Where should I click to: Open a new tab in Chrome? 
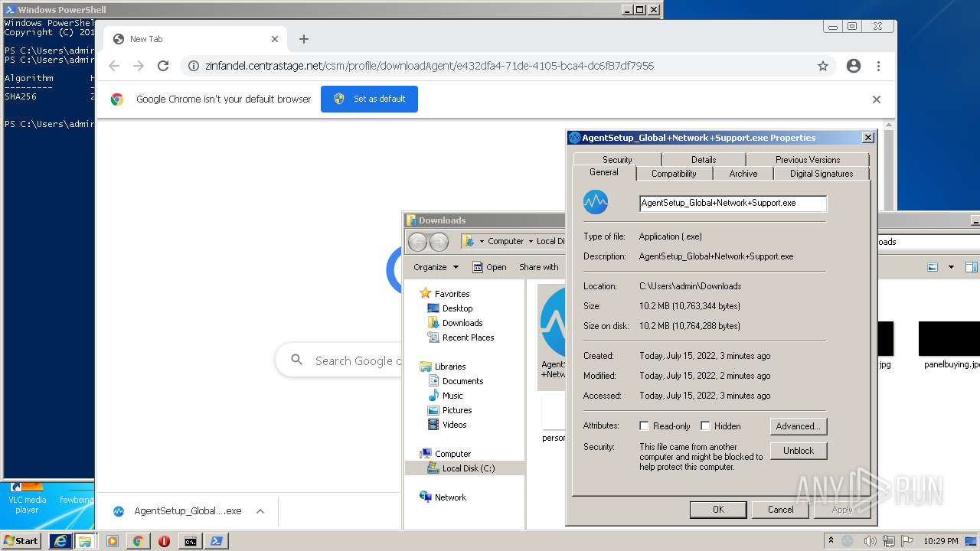pos(304,39)
